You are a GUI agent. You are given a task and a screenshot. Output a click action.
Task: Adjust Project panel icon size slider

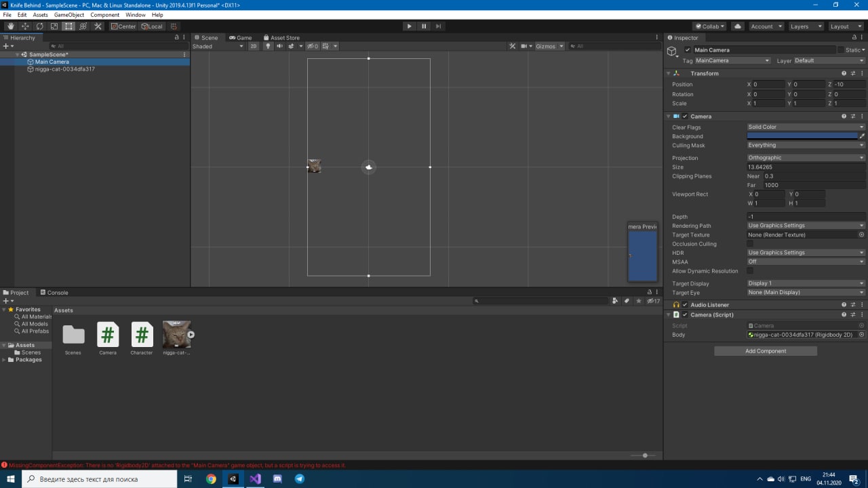point(644,455)
